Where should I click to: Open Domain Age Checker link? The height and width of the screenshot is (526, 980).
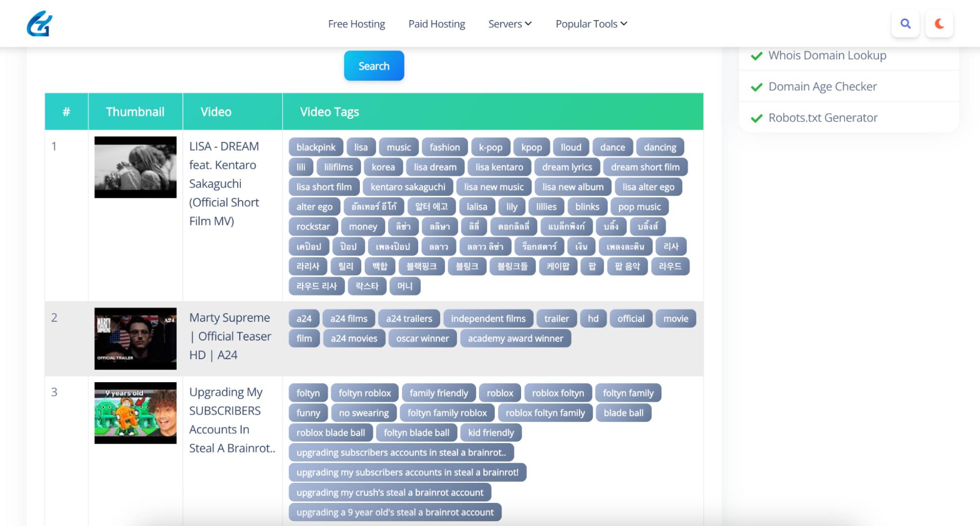coord(822,86)
